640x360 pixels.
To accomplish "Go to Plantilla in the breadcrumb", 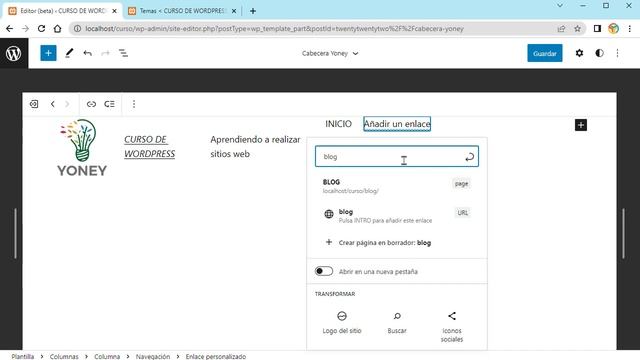I will click(22, 356).
